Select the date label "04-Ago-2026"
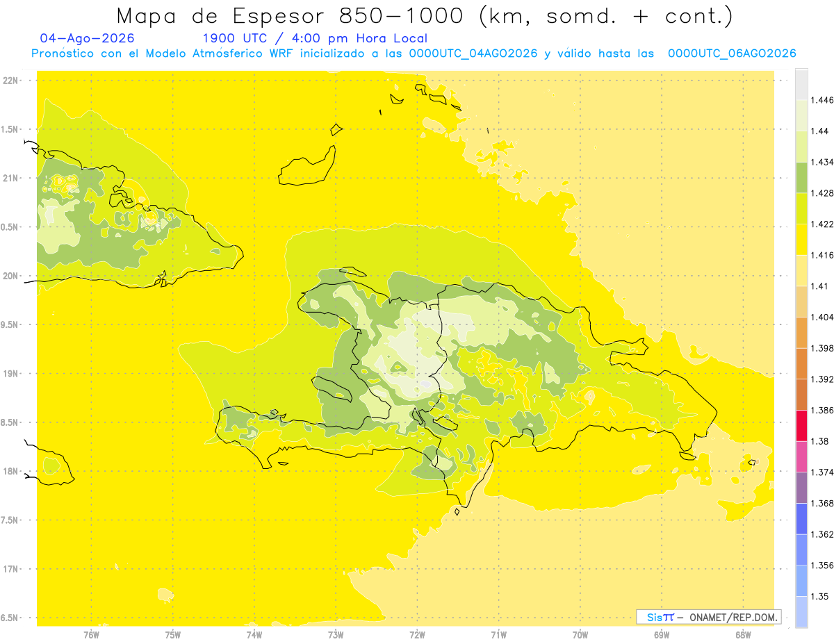The height and width of the screenshot is (644, 834). (x=88, y=39)
